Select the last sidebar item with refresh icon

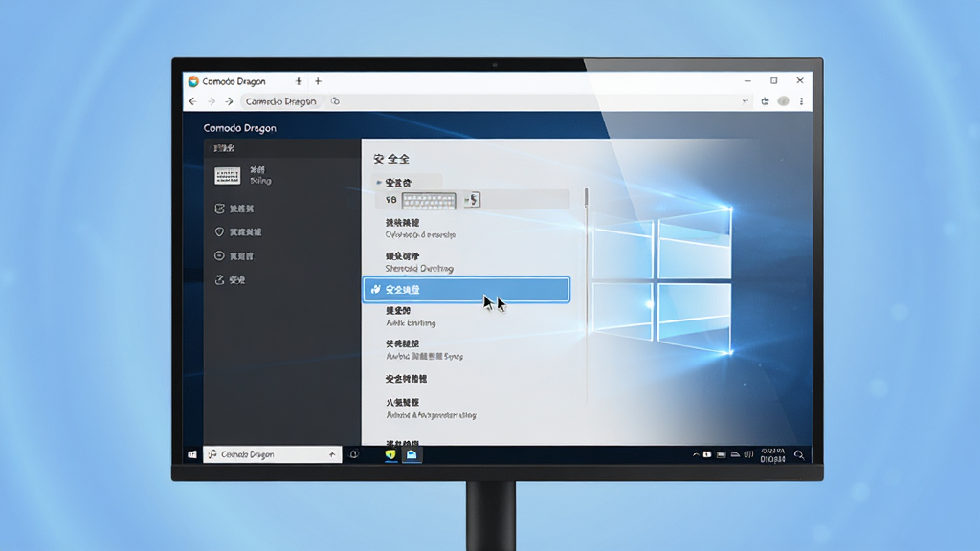point(230,280)
